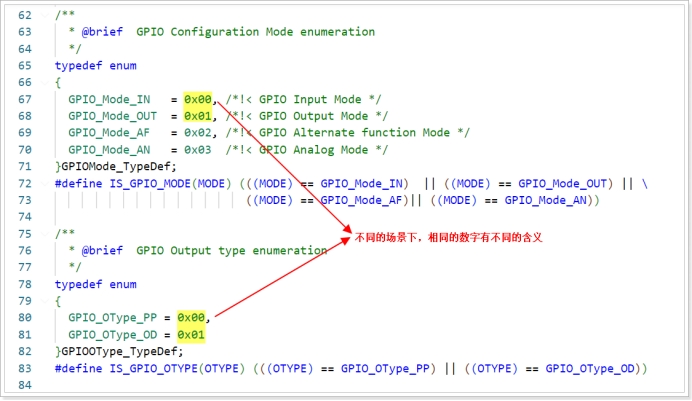Screen dimensions: 692x401
Task: Click the GPIO_Mode_AN enumerator on line 70
Action: tap(109, 150)
